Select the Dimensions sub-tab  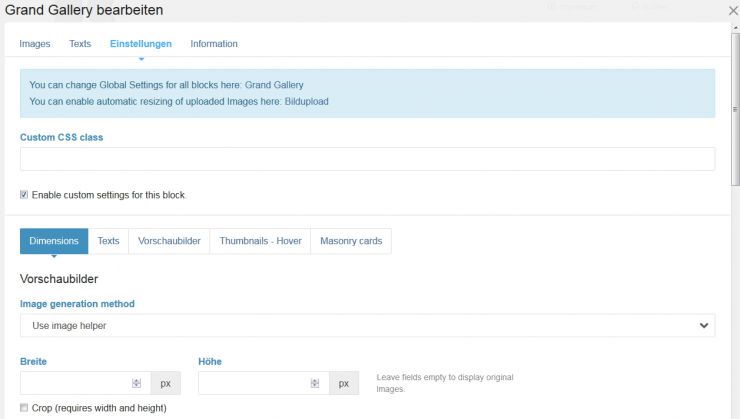pyautogui.click(x=54, y=241)
